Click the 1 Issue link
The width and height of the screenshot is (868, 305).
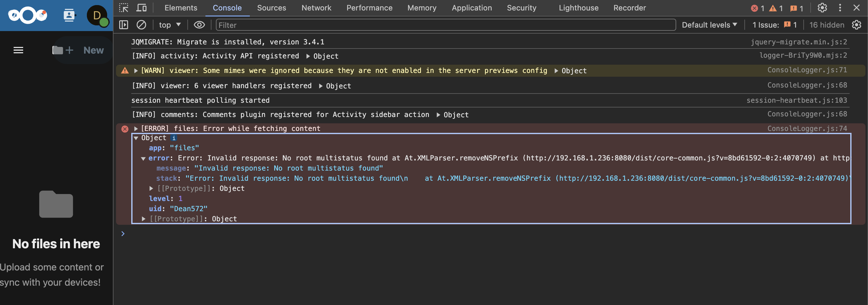[x=774, y=25]
